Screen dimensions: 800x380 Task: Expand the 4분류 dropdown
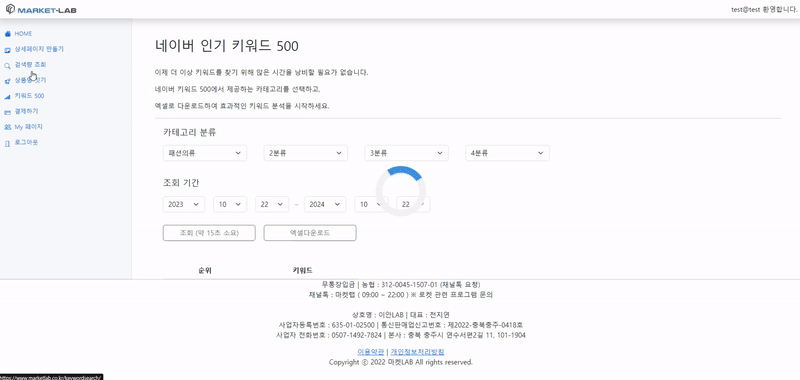click(x=507, y=153)
